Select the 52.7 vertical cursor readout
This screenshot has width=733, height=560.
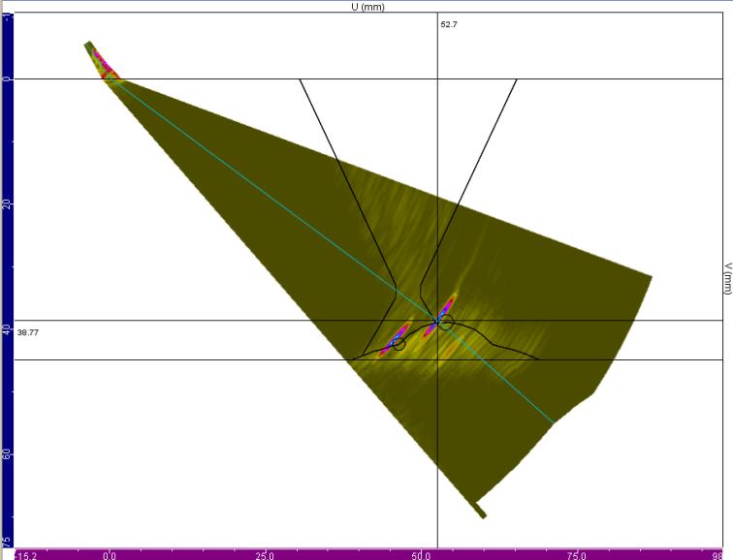pyautogui.click(x=449, y=25)
